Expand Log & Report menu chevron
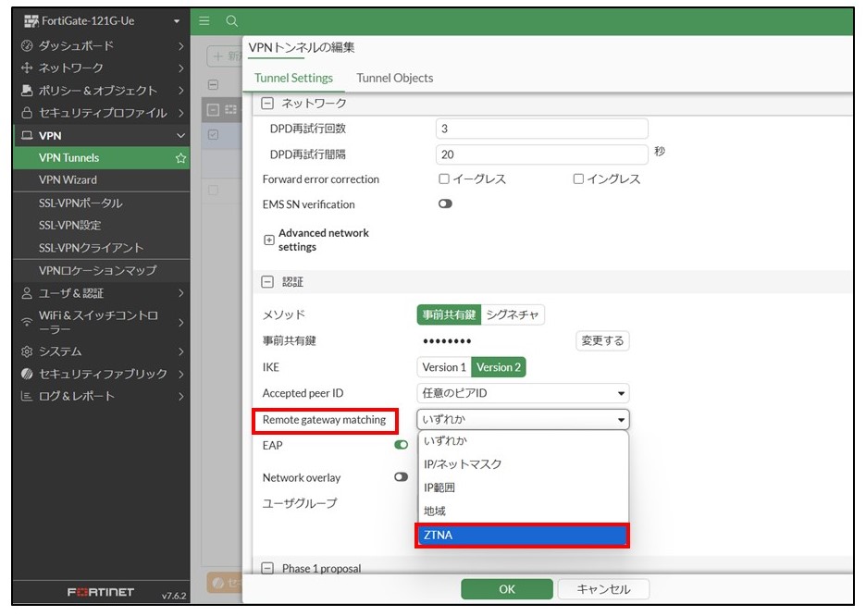This screenshot has height=616, width=866. (x=180, y=396)
